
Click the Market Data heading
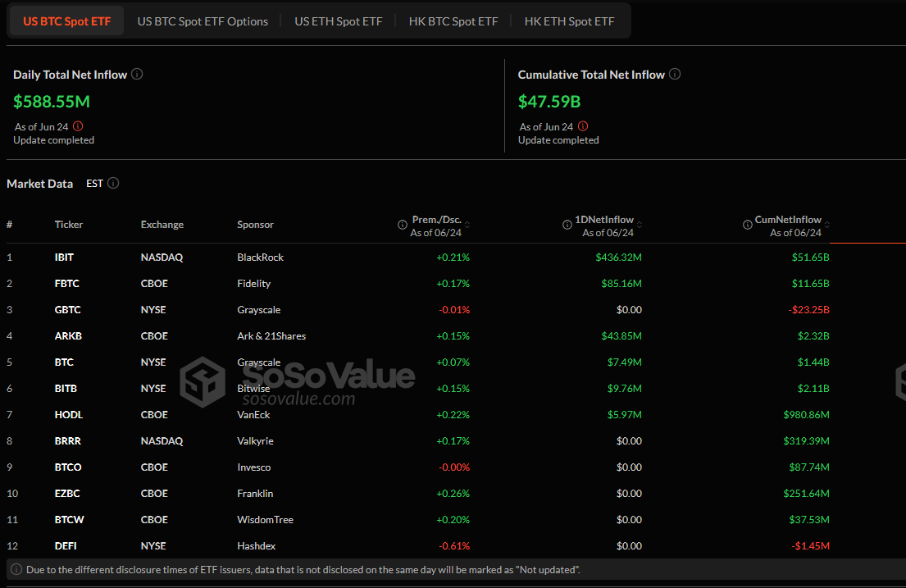(40, 184)
